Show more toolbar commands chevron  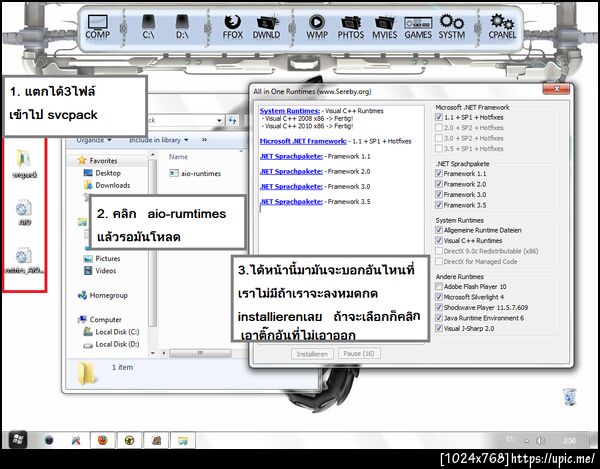click(204, 140)
